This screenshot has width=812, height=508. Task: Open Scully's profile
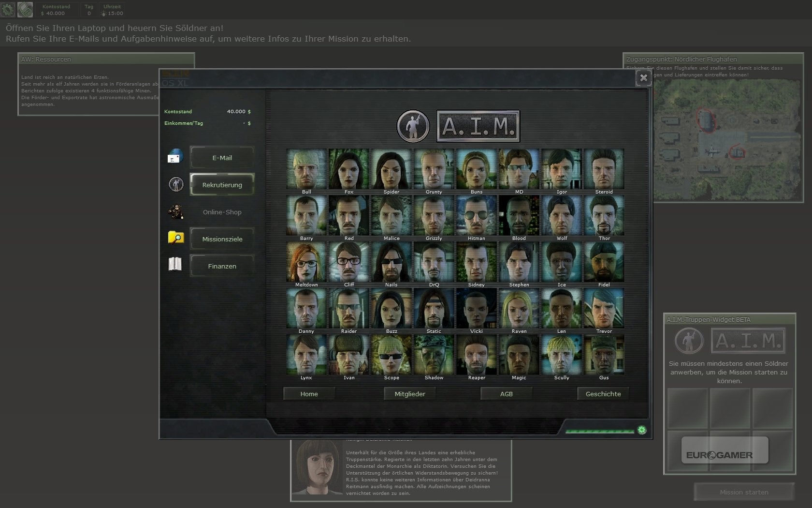pyautogui.click(x=562, y=355)
